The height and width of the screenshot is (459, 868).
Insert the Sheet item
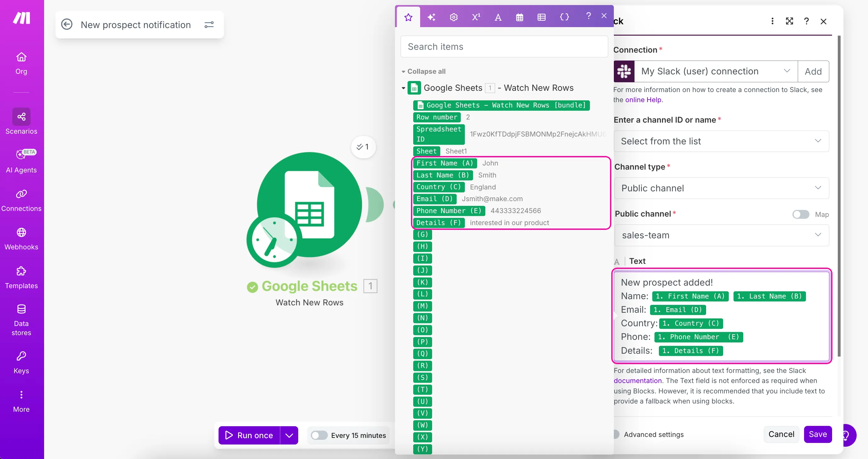click(426, 151)
